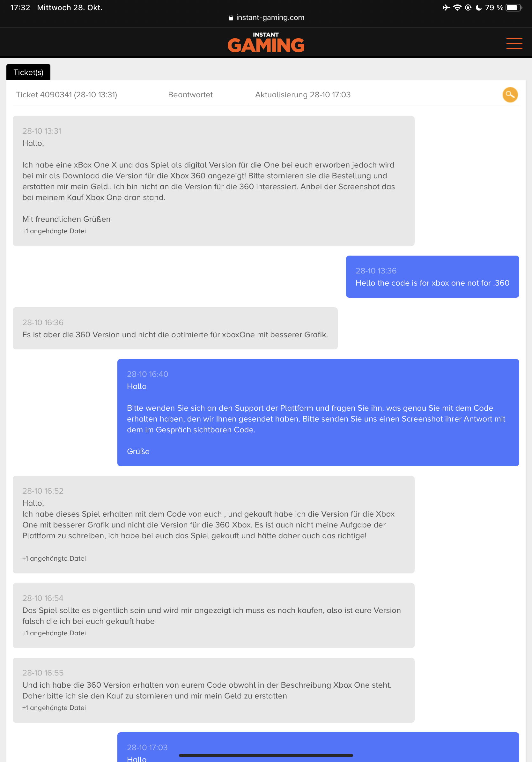Open the orange hamburger menu
Viewport: 532px width, 762px height.
point(514,43)
